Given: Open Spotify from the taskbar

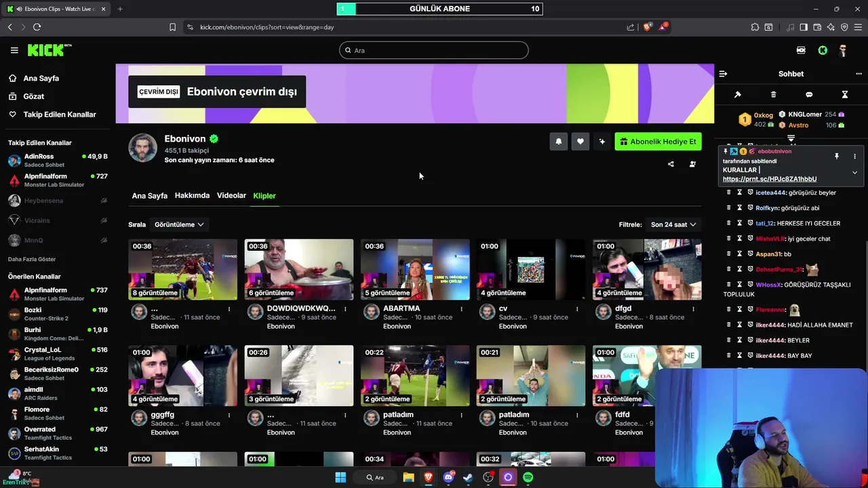Looking at the screenshot, I should click(x=528, y=477).
